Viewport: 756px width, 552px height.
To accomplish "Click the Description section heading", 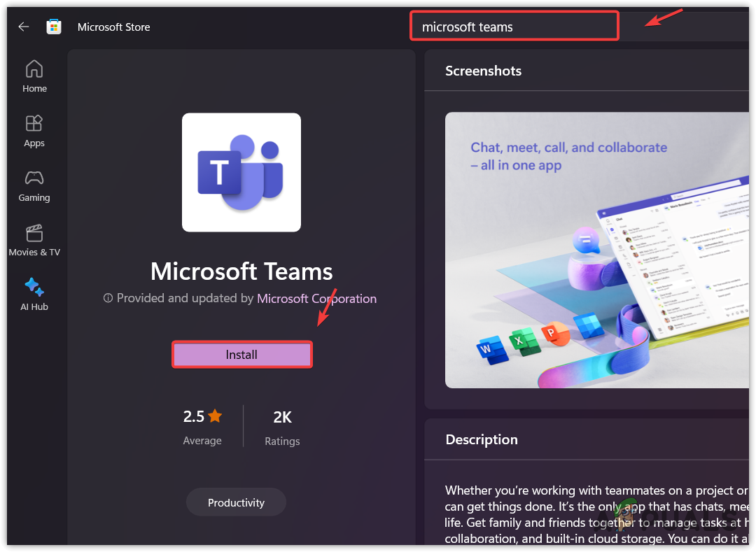I will pos(481,439).
